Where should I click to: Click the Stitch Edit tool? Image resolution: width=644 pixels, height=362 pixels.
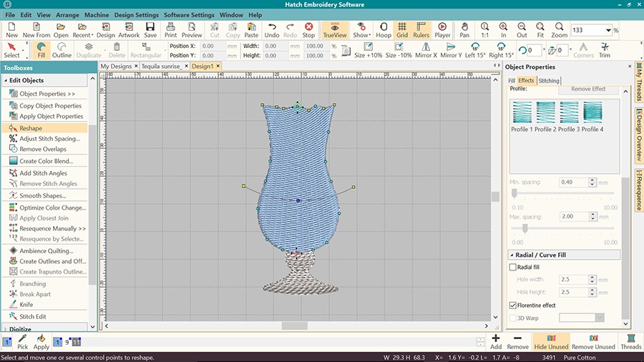[32, 316]
